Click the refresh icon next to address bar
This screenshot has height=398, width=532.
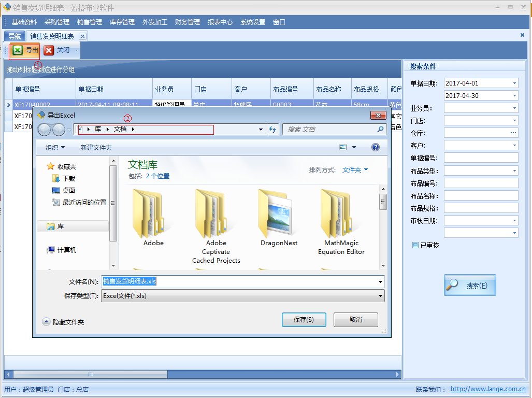(x=272, y=130)
